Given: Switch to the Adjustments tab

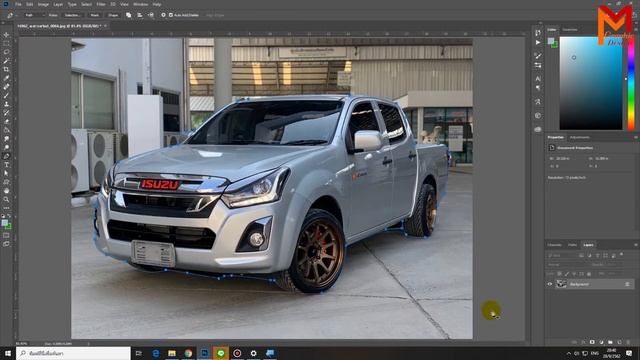Looking at the screenshot, I should coord(580,138).
